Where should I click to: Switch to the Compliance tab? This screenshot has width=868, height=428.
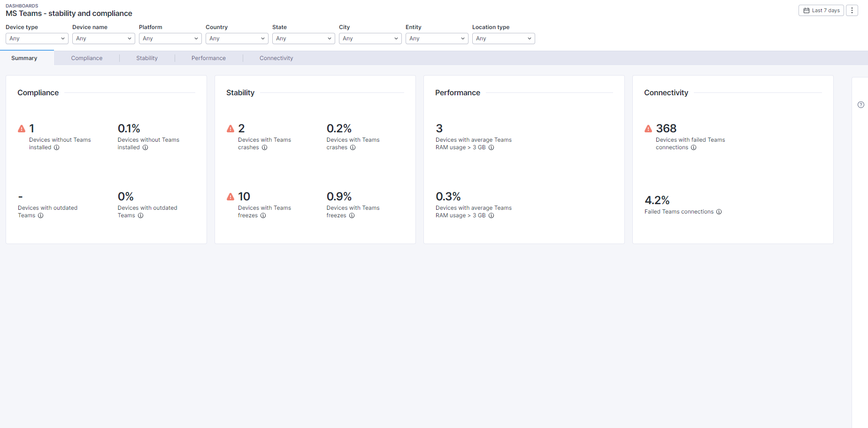coord(87,58)
